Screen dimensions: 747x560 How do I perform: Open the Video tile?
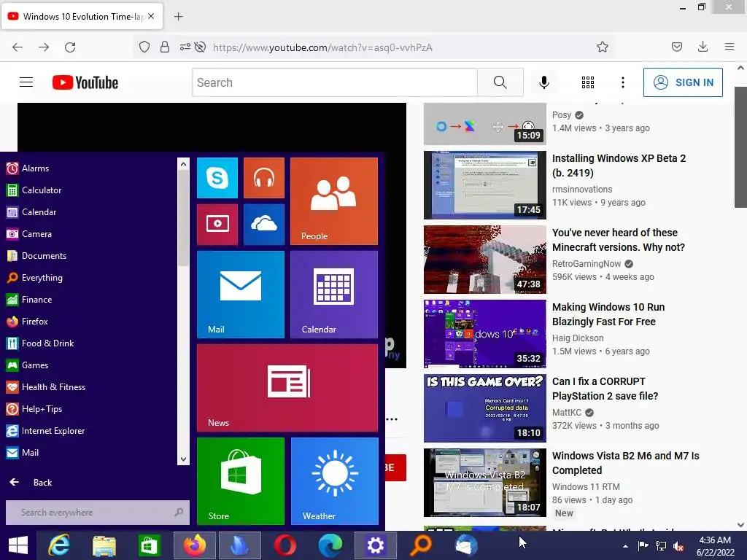[217, 225]
